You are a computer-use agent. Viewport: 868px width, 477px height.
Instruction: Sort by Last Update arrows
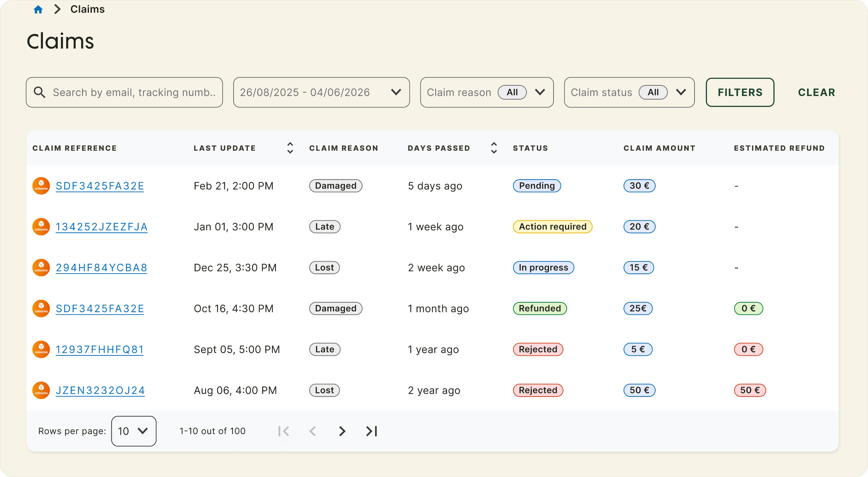[290, 148]
